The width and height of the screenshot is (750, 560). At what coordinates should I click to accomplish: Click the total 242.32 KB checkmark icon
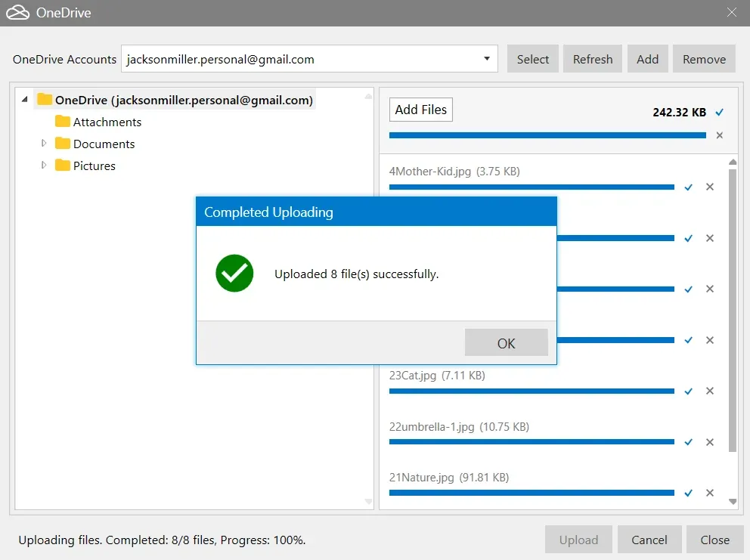[720, 113]
